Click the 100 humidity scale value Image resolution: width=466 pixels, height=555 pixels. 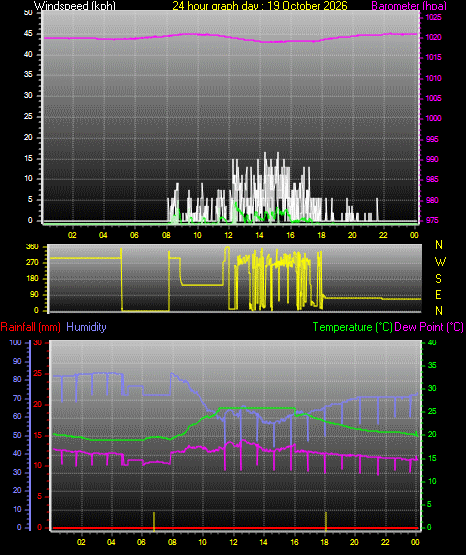pyautogui.click(x=15, y=343)
